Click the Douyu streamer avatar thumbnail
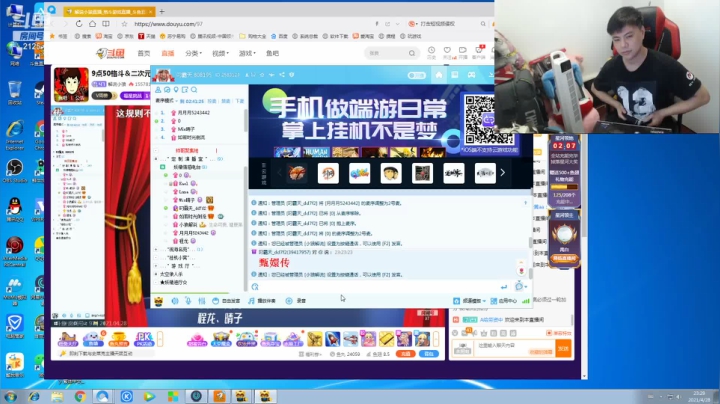 (x=71, y=85)
